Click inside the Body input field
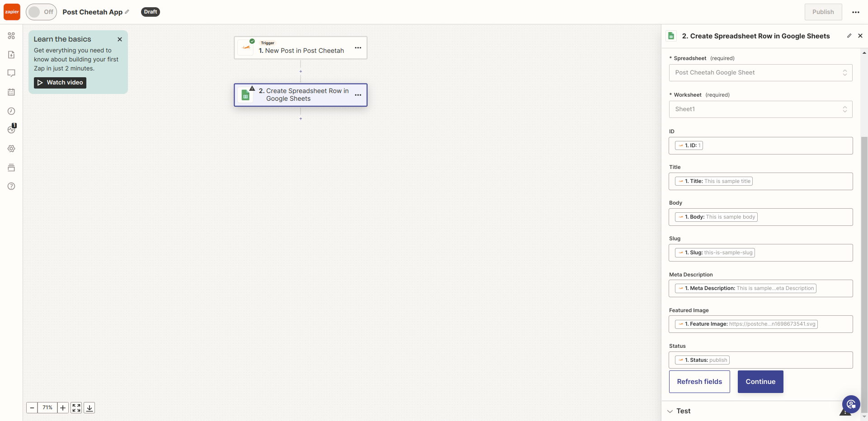This screenshot has height=421, width=868. pos(760,217)
